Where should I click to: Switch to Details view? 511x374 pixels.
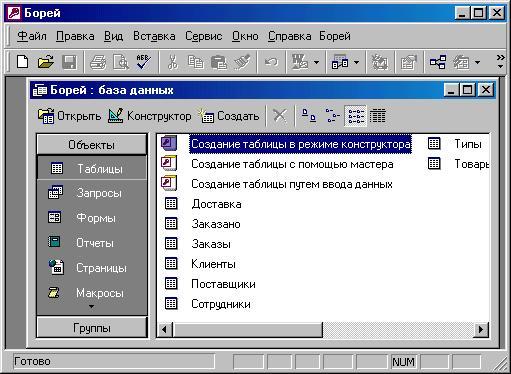click(x=378, y=116)
